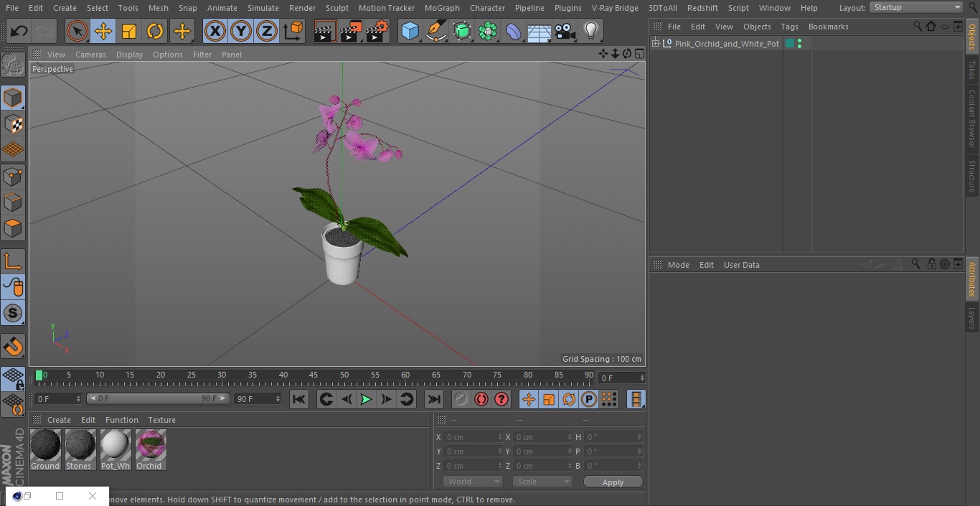Open the Redshift menu
Screen dimensions: 980x506
click(x=702, y=8)
